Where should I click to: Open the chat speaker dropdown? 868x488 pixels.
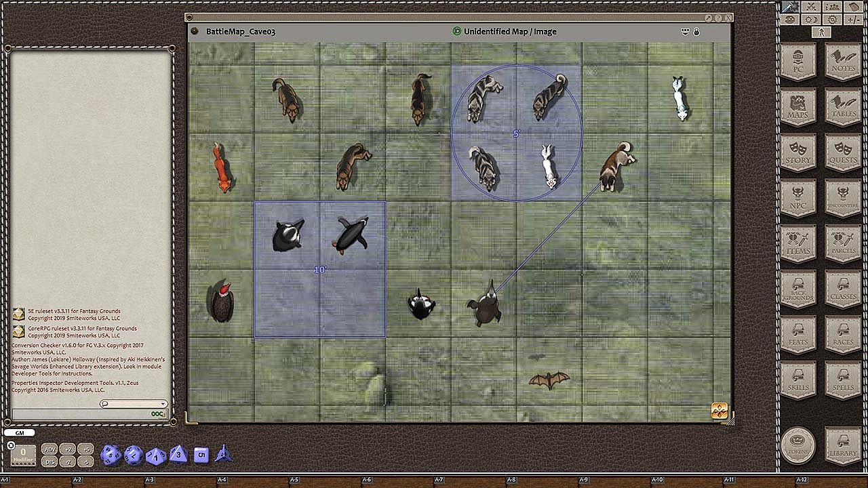[x=134, y=404]
